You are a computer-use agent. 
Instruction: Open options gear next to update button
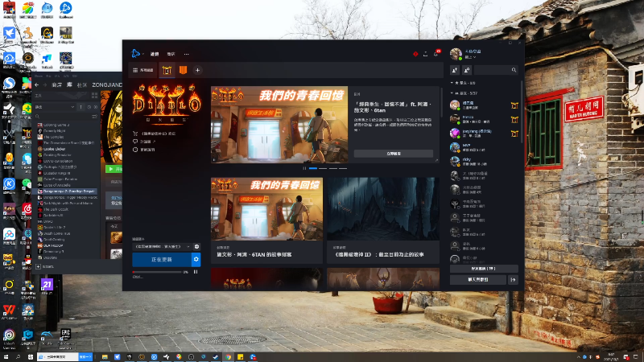point(196,259)
